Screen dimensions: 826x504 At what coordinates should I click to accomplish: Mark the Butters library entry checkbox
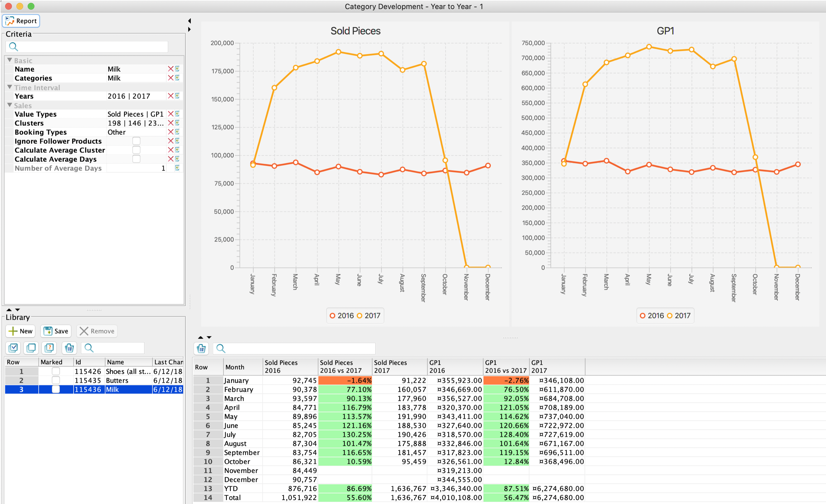point(56,380)
